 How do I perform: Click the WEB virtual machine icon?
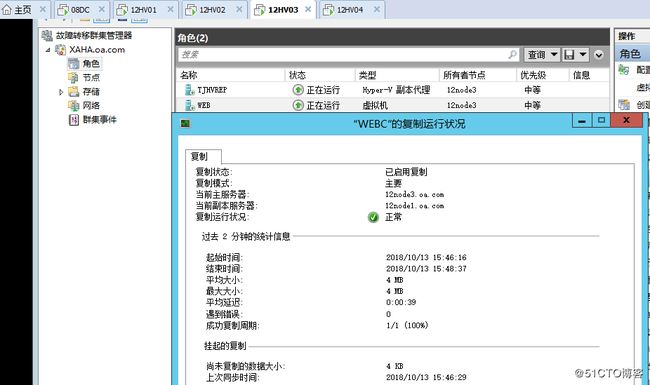click(x=189, y=105)
